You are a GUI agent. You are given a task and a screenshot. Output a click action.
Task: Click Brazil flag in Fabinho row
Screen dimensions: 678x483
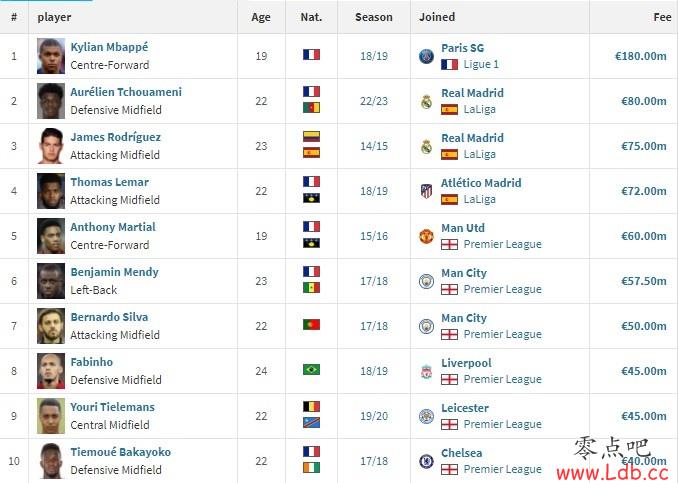click(x=311, y=370)
